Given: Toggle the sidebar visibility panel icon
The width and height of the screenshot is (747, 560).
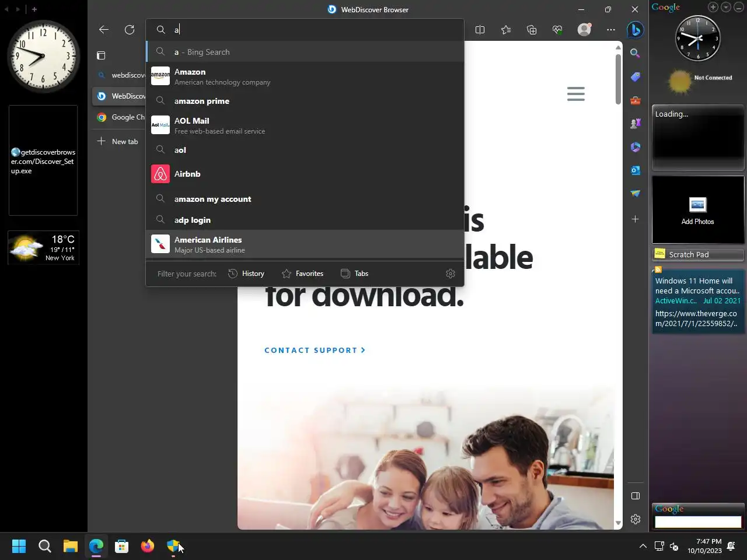Looking at the screenshot, I should tap(636, 496).
